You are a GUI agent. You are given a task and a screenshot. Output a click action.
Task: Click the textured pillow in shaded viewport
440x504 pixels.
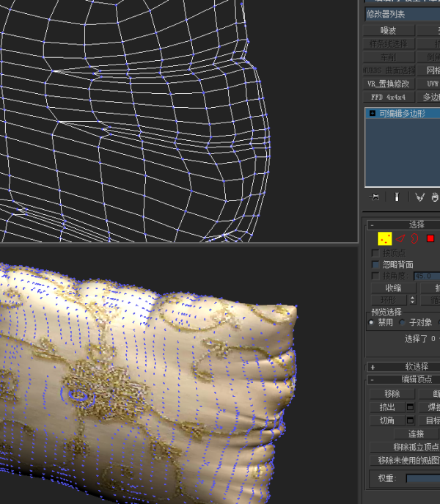(148, 386)
